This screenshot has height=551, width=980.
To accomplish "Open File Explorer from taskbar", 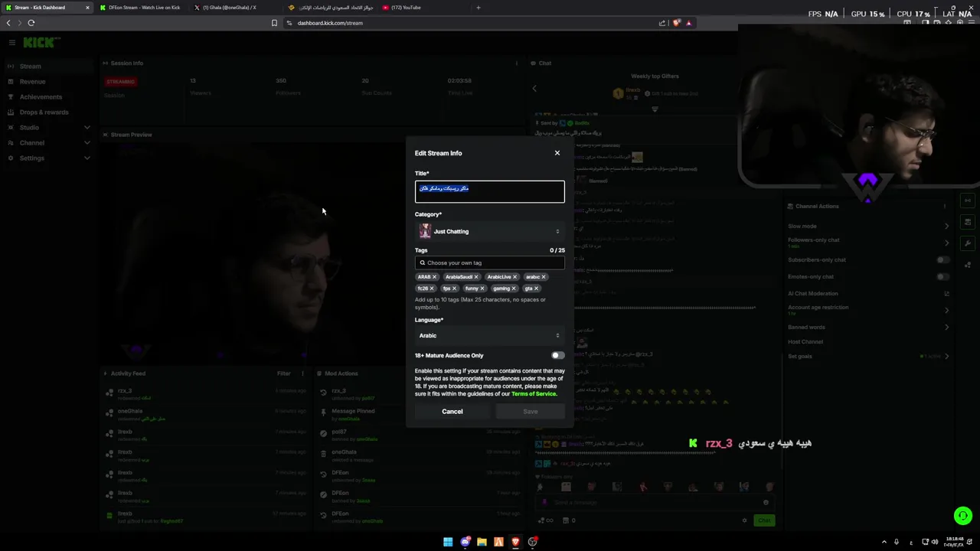I will click(482, 542).
